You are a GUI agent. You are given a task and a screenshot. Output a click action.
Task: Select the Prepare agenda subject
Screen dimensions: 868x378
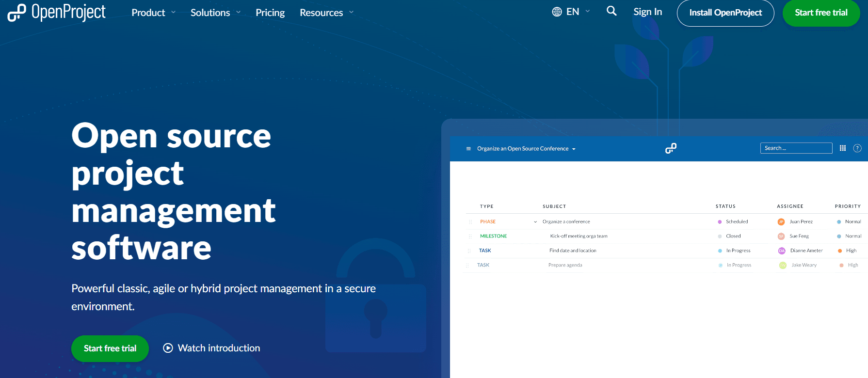(565, 266)
